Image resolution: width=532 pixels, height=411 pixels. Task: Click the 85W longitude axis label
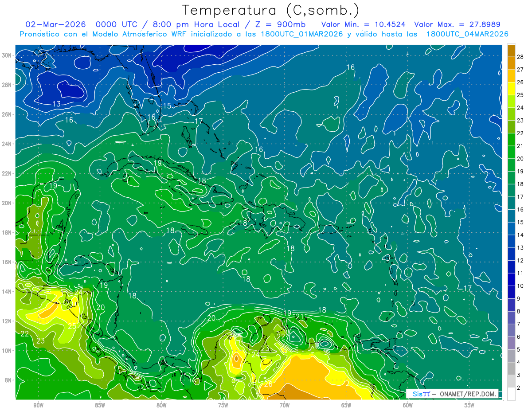(100, 405)
